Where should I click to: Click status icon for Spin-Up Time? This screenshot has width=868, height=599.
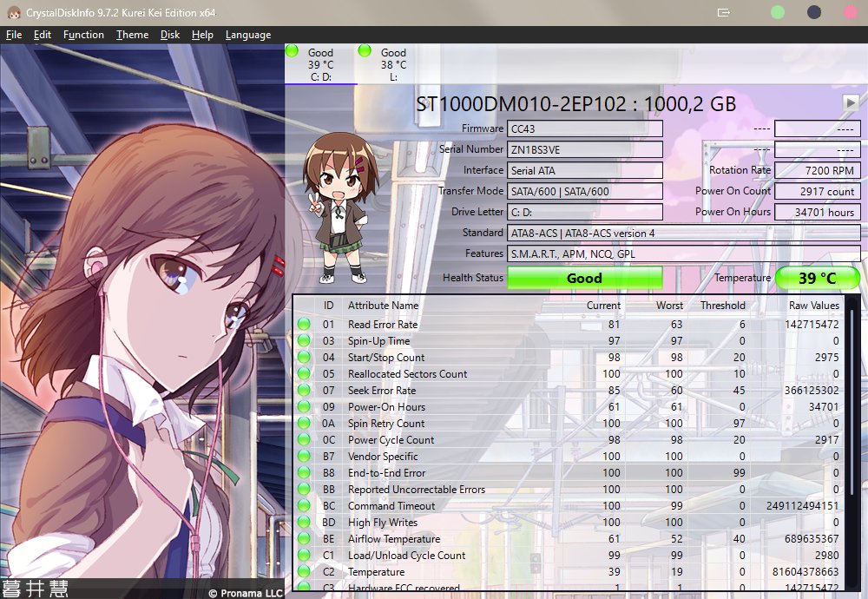click(x=304, y=340)
